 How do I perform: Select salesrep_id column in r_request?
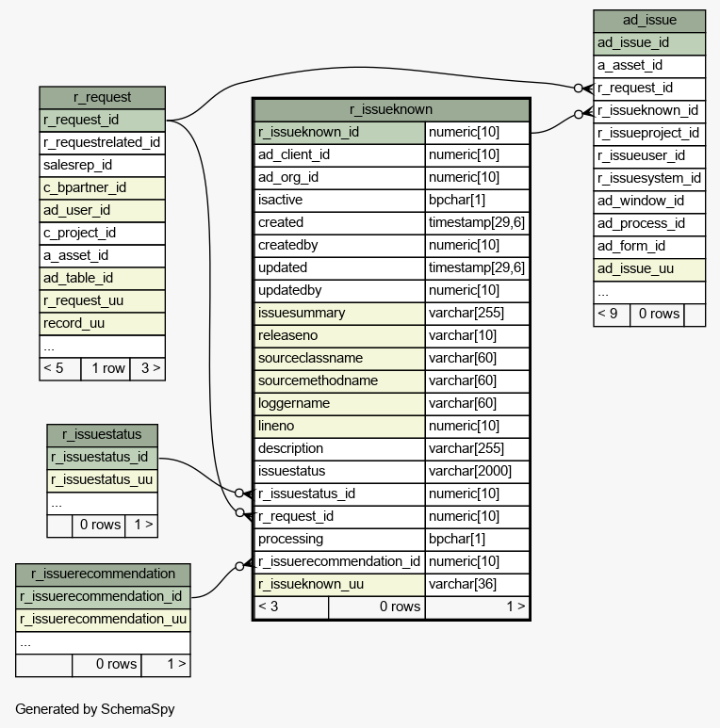pyautogui.click(x=102, y=166)
